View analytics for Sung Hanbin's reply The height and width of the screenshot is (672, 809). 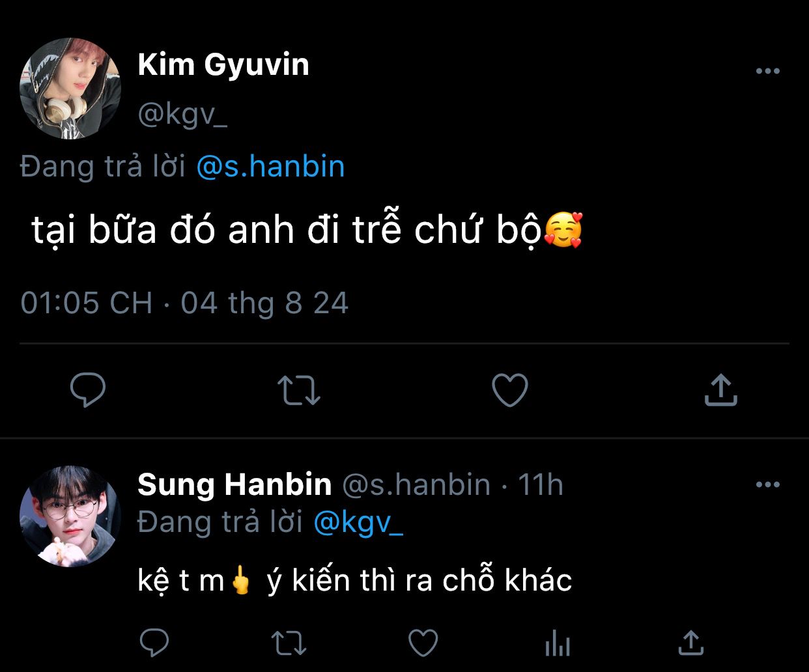coord(557,643)
